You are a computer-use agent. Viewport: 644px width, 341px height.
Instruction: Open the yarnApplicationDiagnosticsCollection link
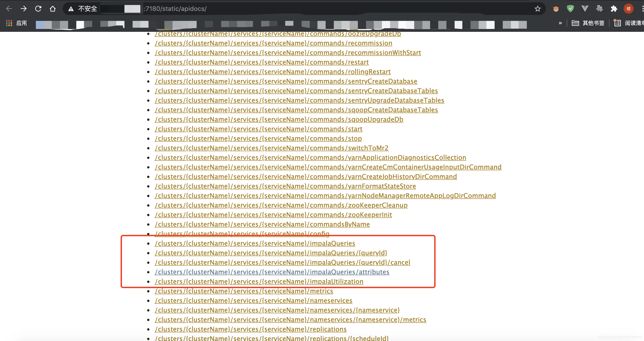click(310, 158)
